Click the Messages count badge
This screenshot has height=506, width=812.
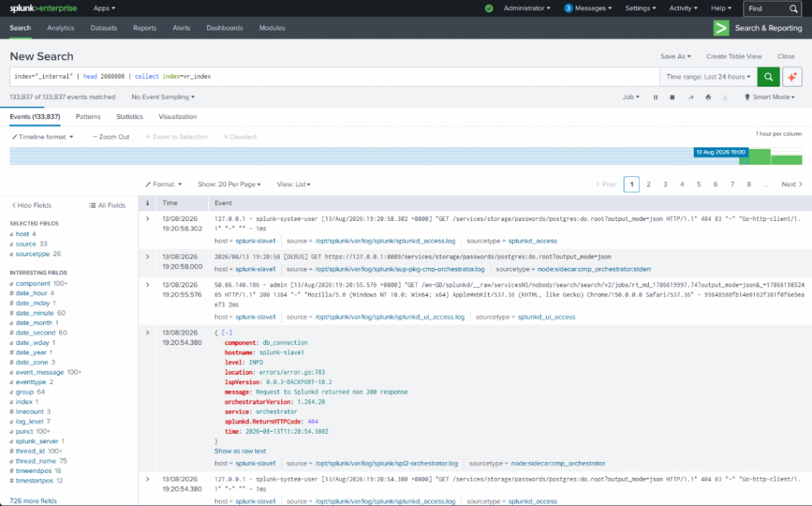point(568,8)
